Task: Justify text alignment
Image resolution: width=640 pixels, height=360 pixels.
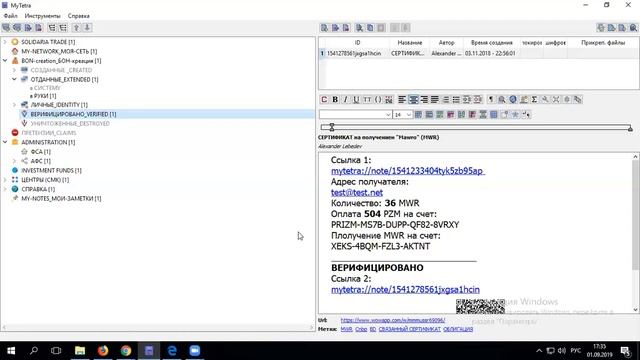Action: [435, 99]
